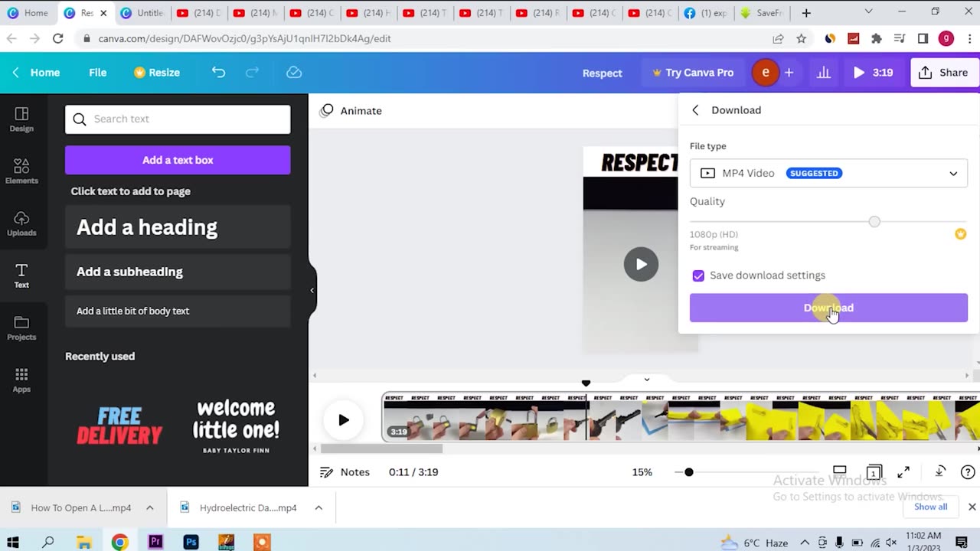Screen dimensions: 980x551
Task: Open the Resize option
Action: (x=157, y=72)
